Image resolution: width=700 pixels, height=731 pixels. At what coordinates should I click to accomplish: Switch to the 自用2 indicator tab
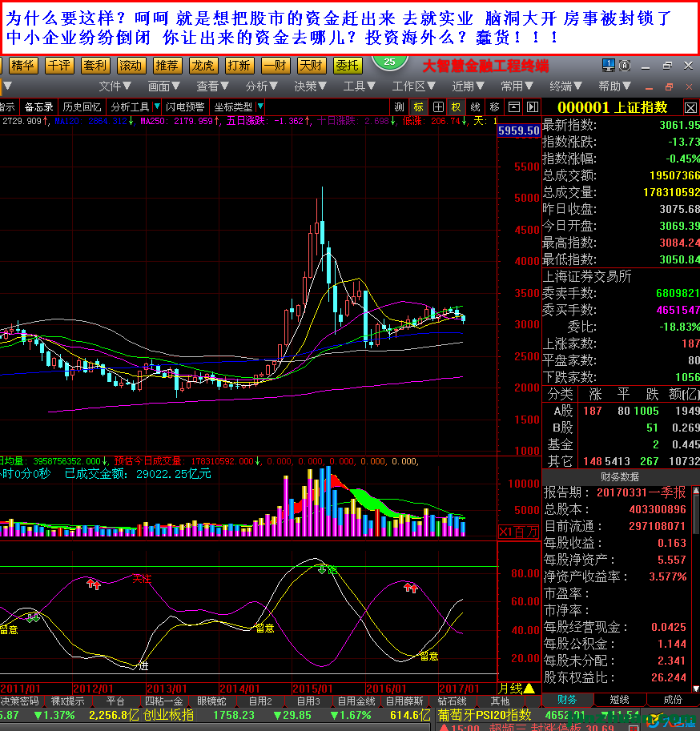coord(260,701)
